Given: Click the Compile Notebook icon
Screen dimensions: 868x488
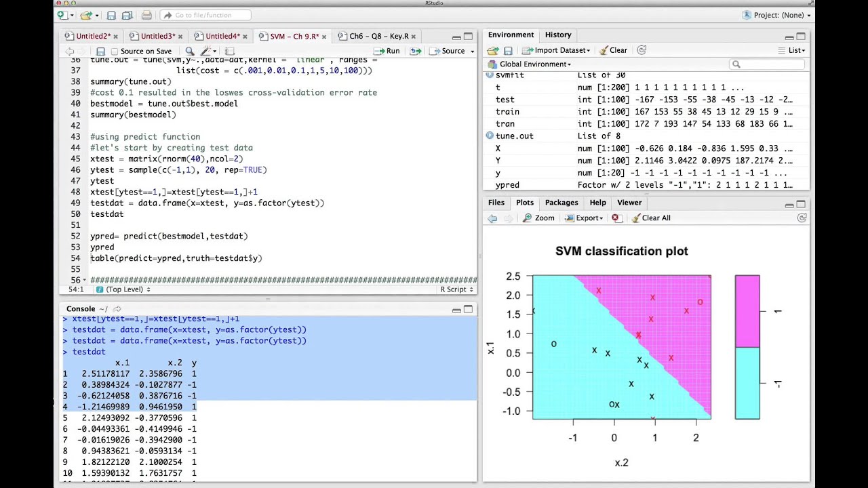Looking at the screenshot, I should tap(229, 51).
